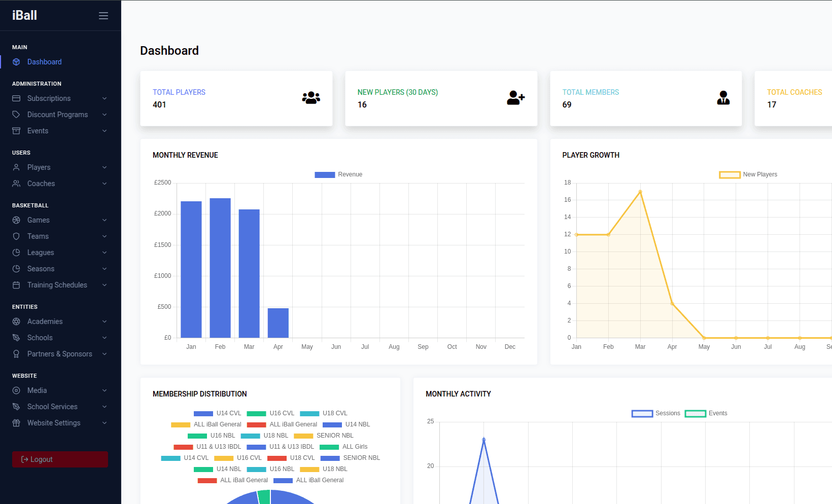Expand the Leagues chevron

[105, 253]
